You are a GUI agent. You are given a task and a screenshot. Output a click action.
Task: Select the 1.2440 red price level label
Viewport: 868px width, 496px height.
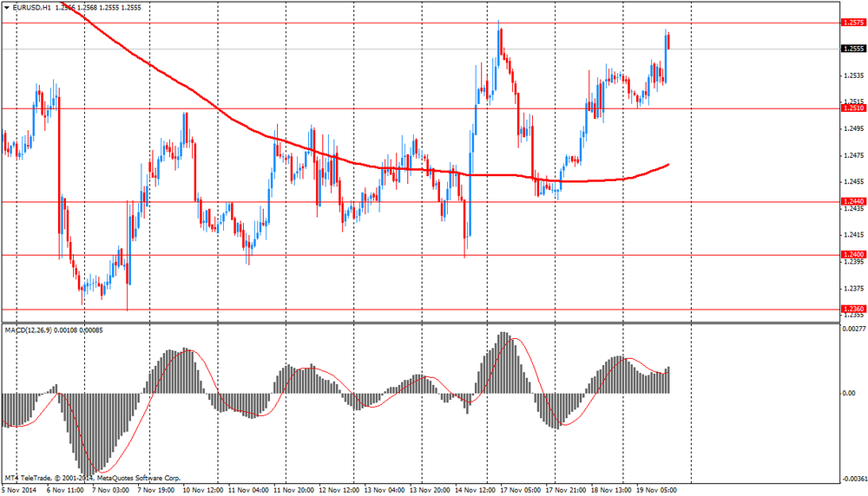click(x=853, y=202)
